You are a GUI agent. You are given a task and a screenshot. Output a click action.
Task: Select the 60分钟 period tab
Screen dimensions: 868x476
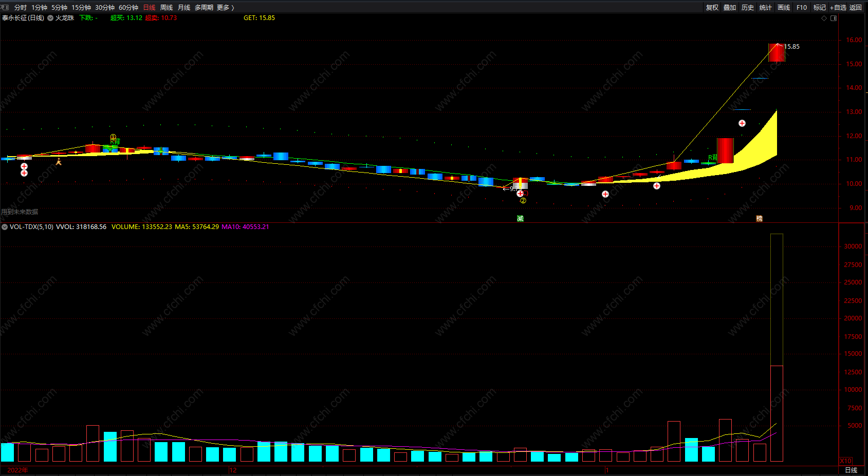coord(128,8)
